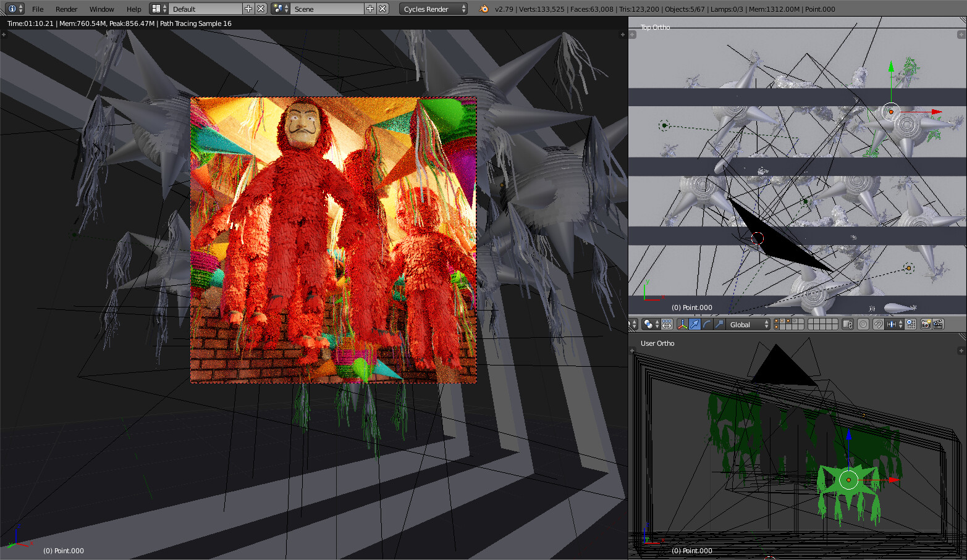Open the Help menu
The image size is (967, 560).
pos(134,9)
